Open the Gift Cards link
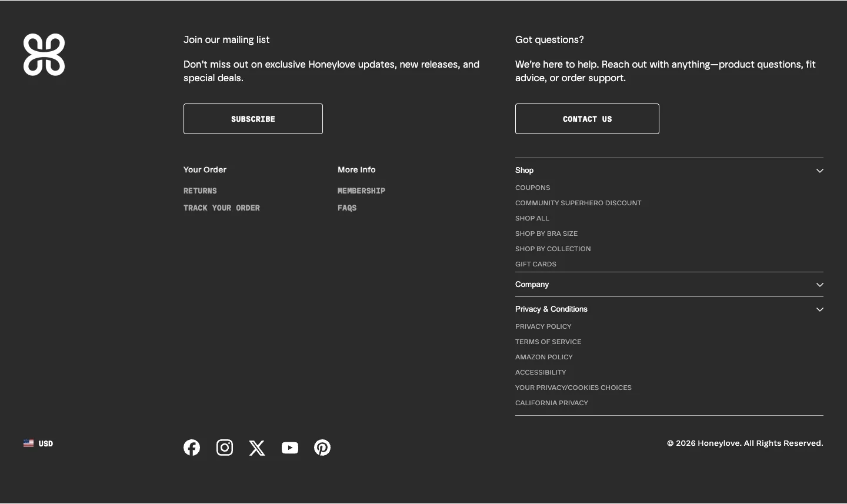847x504 pixels. [x=536, y=264]
